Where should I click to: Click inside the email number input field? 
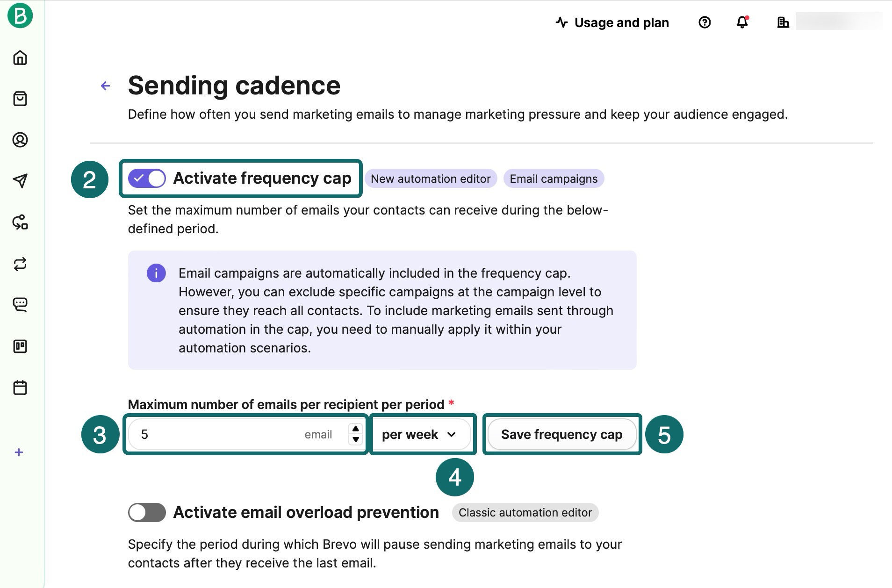coord(210,434)
